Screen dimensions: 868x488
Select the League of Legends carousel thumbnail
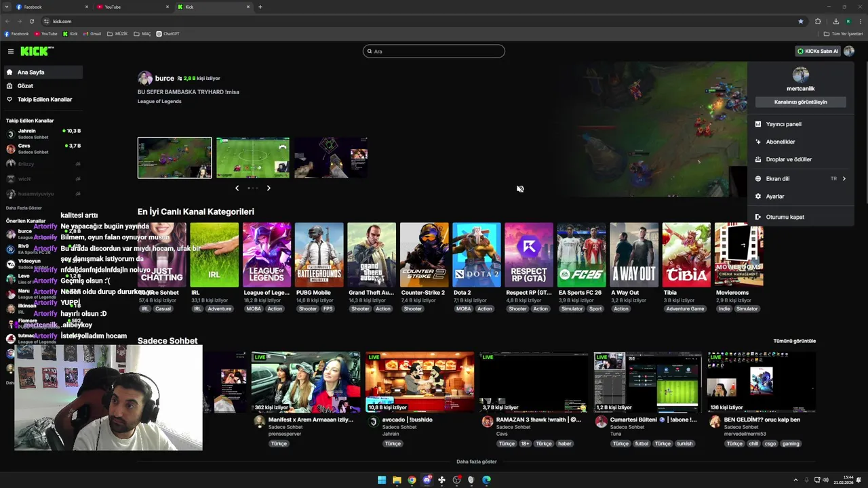(x=175, y=158)
